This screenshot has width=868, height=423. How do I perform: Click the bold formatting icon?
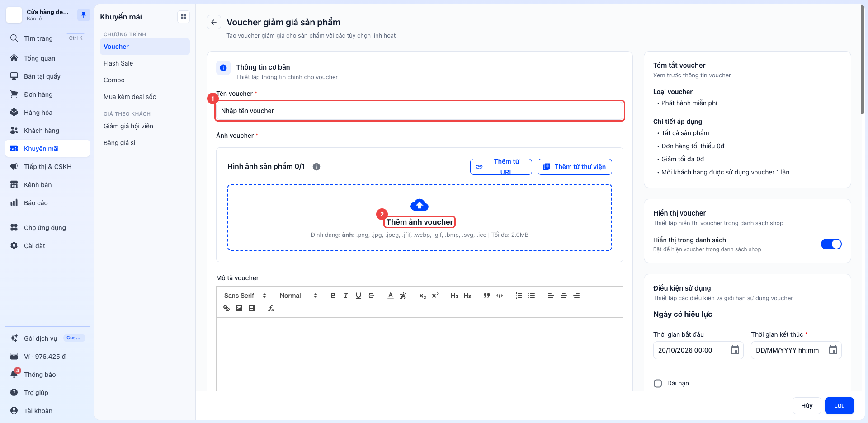coord(333,296)
